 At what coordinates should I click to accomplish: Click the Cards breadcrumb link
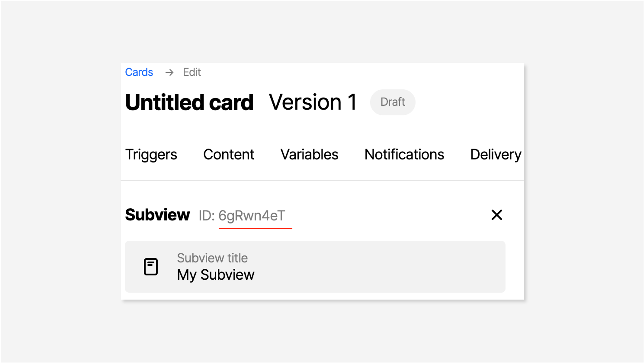tap(139, 72)
